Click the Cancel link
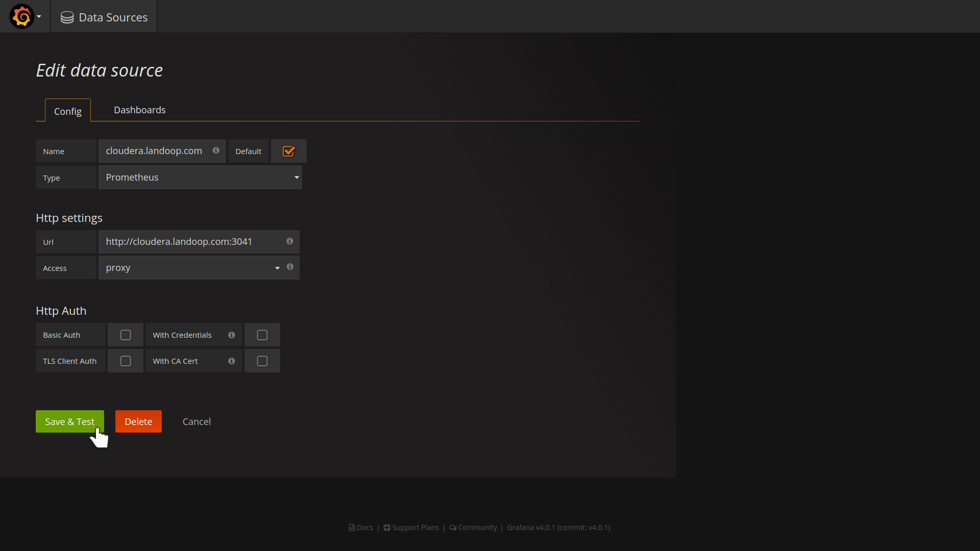This screenshot has width=980, height=551. (x=197, y=421)
